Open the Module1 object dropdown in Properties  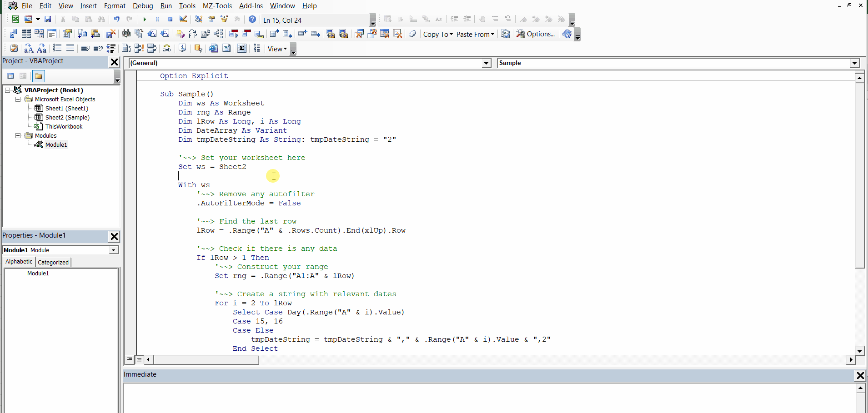pos(114,250)
